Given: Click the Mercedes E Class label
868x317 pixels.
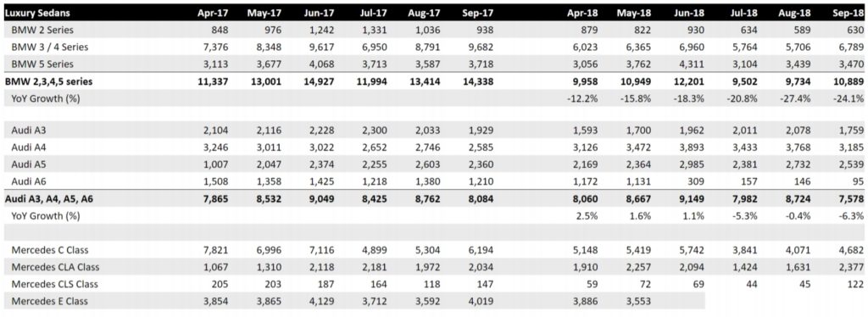Looking at the screenshot, I should pyautogui.click(x=49, y=301).
